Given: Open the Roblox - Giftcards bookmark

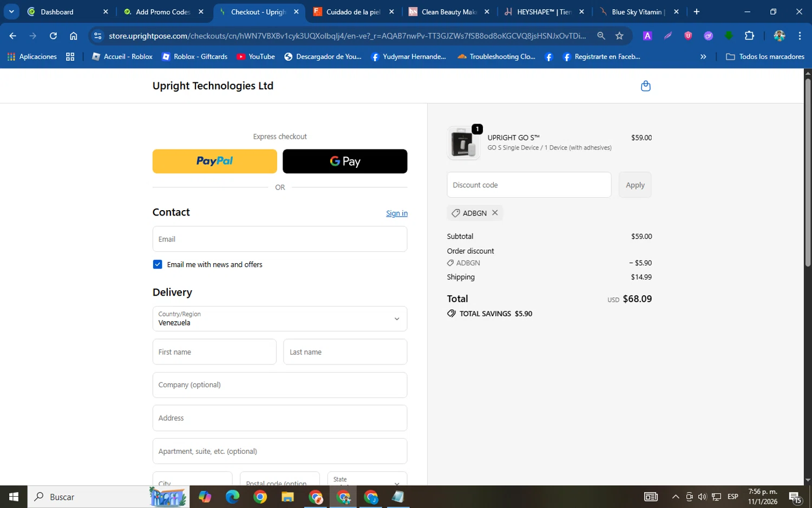Looking at the screenshot, I should [195, 56].
